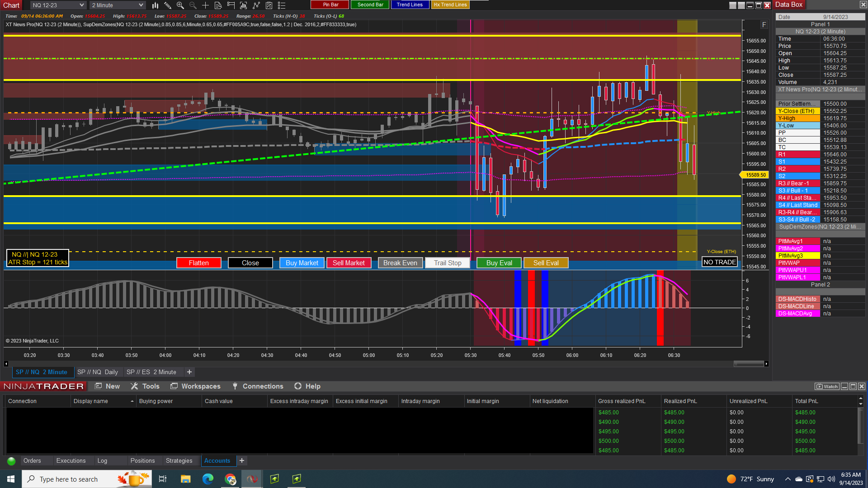Close the Data Box panel

point(863,5)
